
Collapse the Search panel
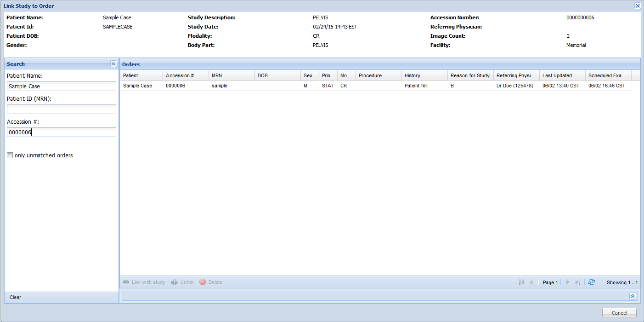tap(113, 64)
